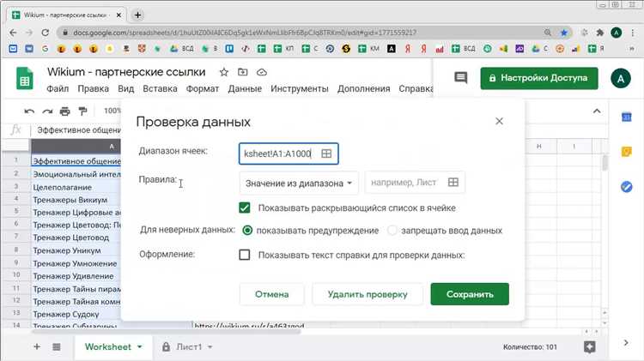Open Chrome three-dot menu
The height and width of the screenshot is (361, 644).
pos(633,33)
